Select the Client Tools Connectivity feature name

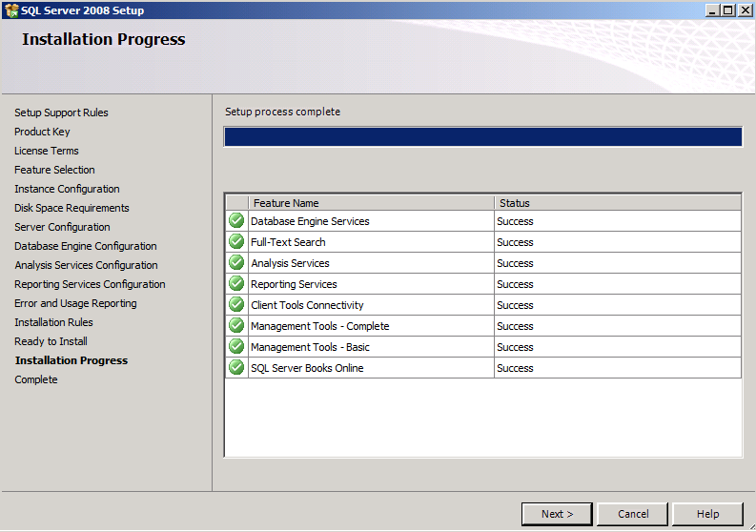(x=307, y=305)
